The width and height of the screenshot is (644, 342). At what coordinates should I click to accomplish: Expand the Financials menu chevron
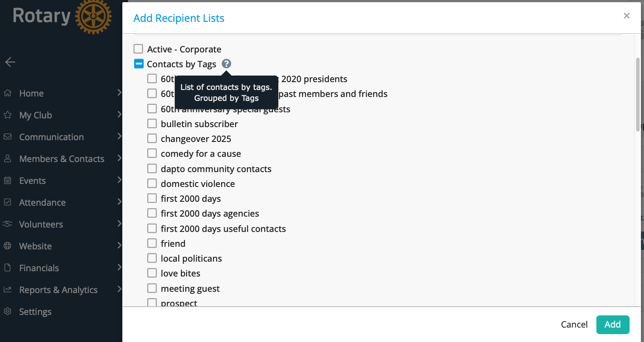tap(119, 267)
